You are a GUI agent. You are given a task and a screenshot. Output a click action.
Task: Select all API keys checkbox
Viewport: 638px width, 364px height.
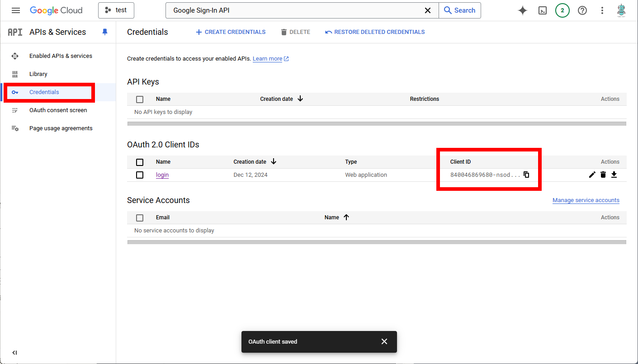coord(140,99)
